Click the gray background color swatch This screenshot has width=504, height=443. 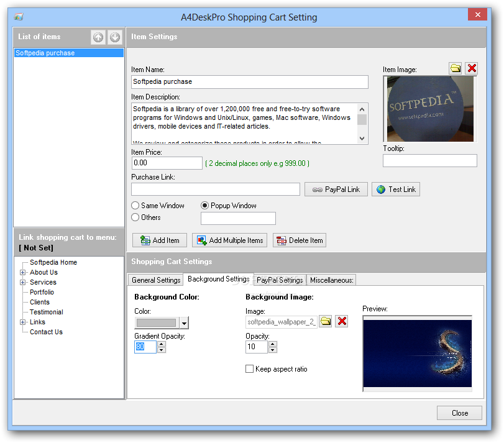tap(157, 323)
